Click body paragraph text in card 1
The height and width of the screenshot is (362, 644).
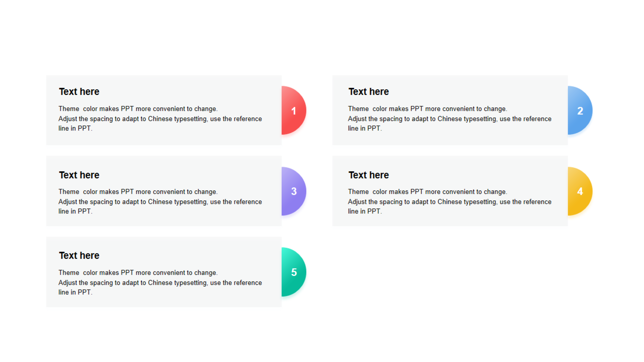pyautogui.click(x=160, y=119)
